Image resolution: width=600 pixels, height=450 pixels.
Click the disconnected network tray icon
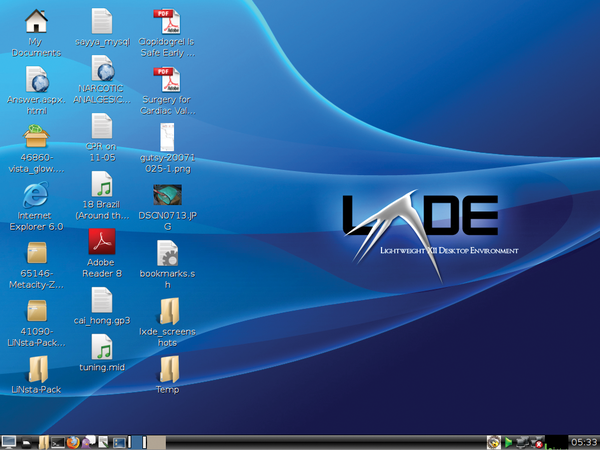(537, 443)
